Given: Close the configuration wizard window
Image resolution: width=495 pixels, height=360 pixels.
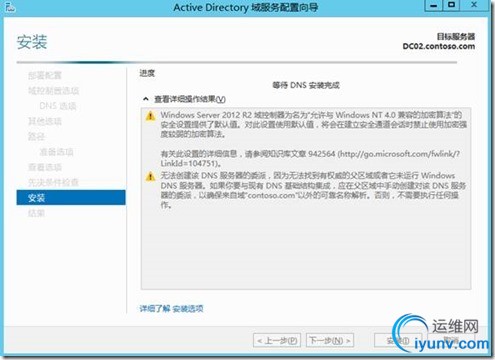Looking at the screenshot, I should pos(474,6).
